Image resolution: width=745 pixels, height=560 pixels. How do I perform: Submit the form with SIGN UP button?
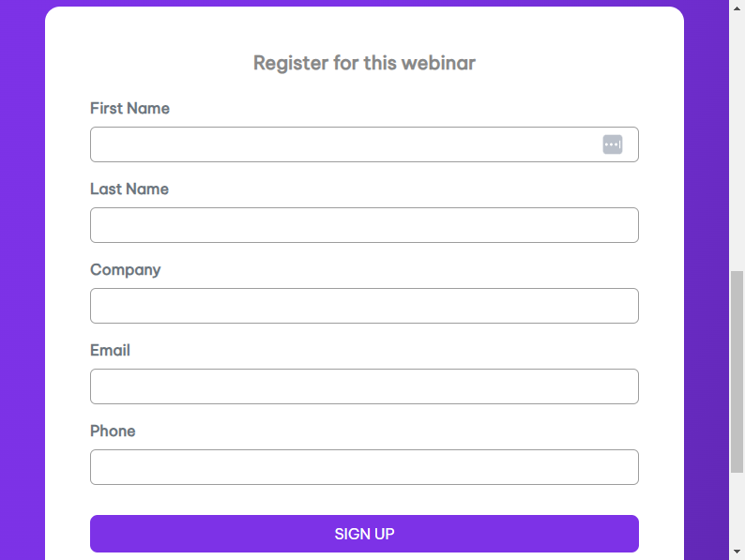364,534
